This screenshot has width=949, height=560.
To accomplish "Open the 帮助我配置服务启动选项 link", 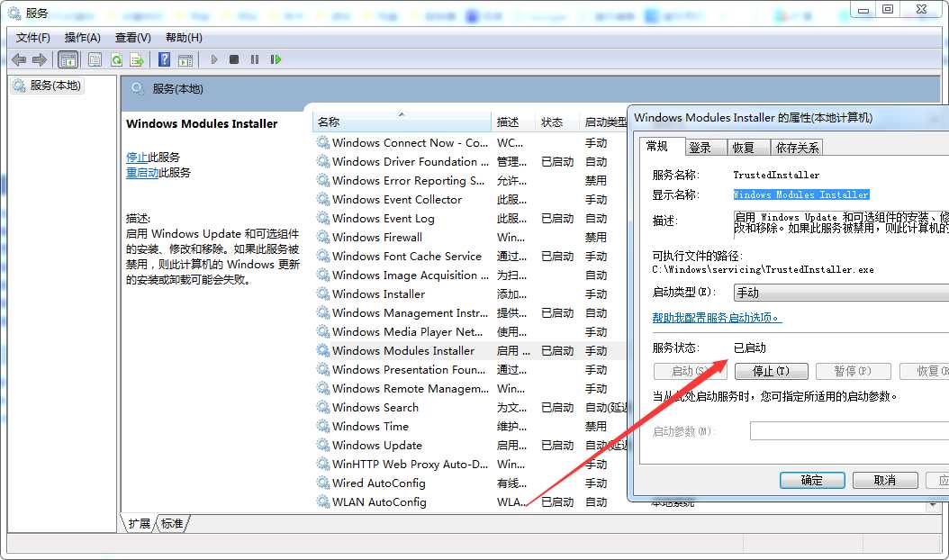I will pos(717,317).
